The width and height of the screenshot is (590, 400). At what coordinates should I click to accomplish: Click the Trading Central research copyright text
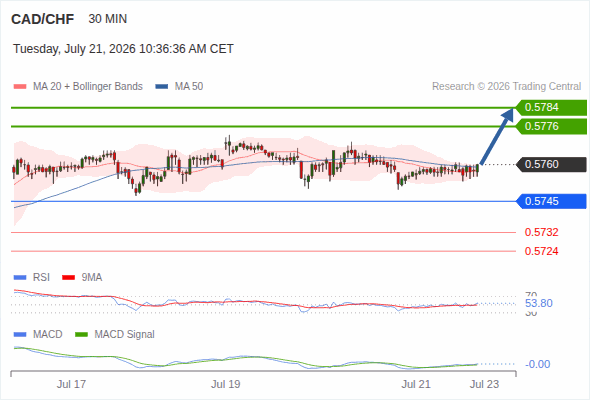coord(506,87)
